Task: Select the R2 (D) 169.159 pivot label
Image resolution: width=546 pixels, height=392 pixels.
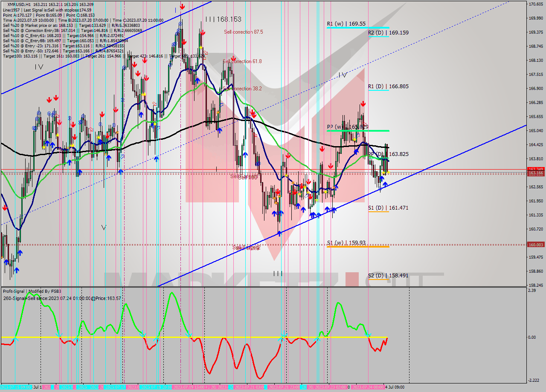Action: pos(388,32)
